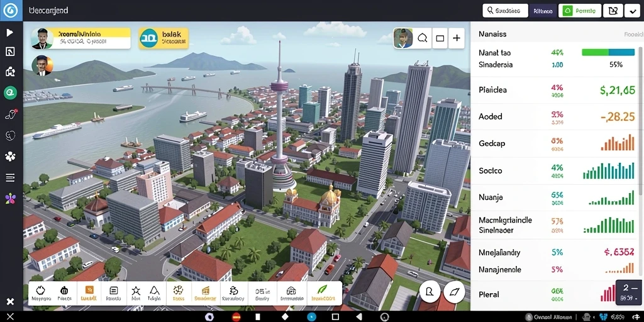Select the orange highlighted tool in bottom toolbar
This screenshot has height=322, width=644.
89,293
